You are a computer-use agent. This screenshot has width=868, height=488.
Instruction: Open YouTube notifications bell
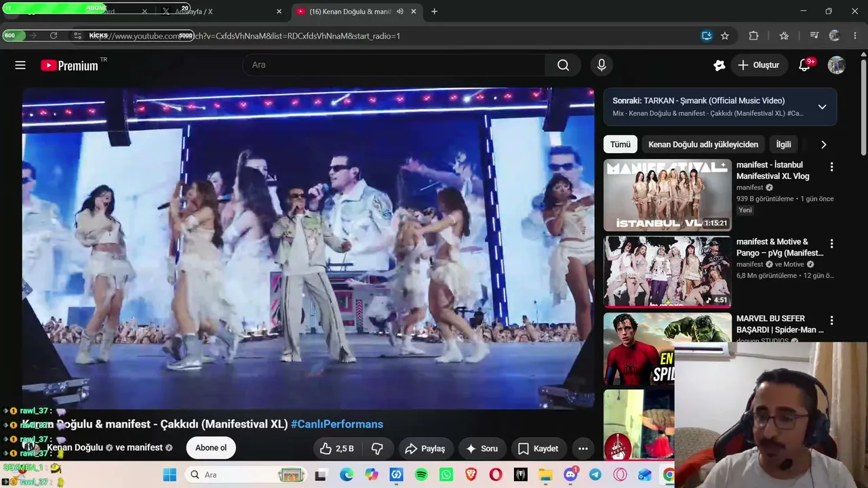pyautogui.click(x=804, y=65)
